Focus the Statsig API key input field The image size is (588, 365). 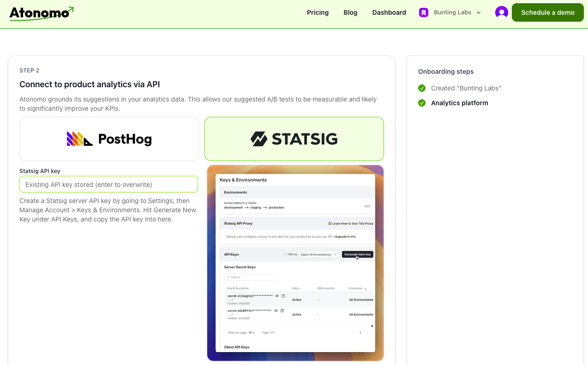tap(108, 184)
